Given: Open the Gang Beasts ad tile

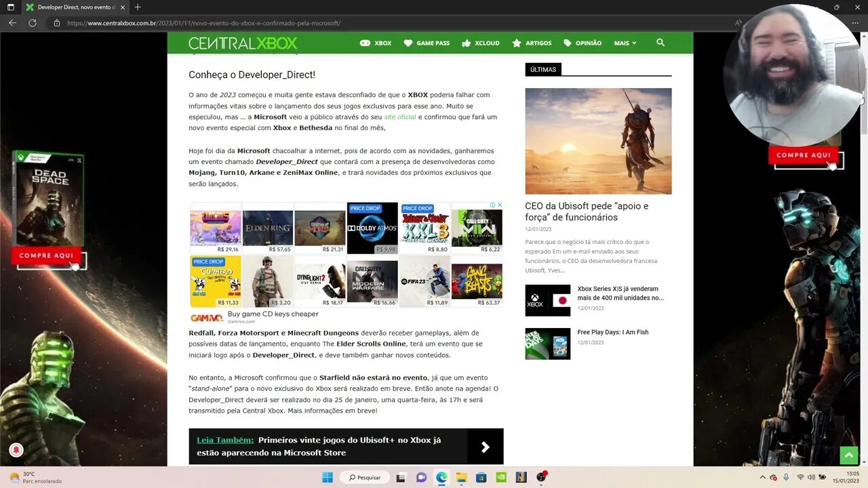Looking at the screenshot, I should pyautogui.click(x=477, y=281).
